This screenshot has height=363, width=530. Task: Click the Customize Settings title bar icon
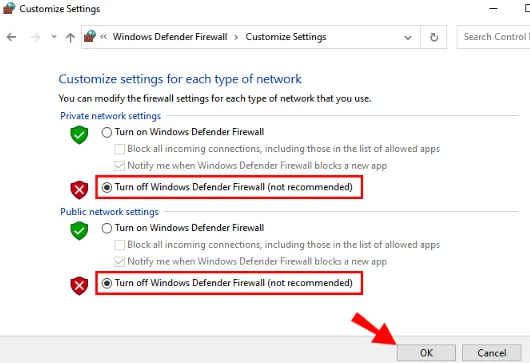pos(9,8)
